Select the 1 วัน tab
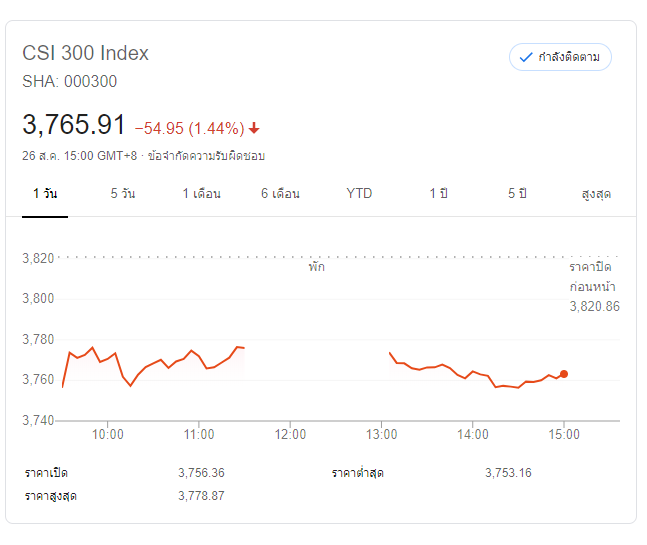 pos(44,193)
